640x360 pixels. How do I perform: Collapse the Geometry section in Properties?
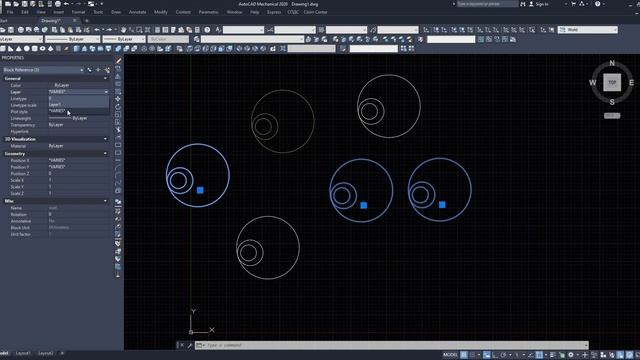pos(105,154)
